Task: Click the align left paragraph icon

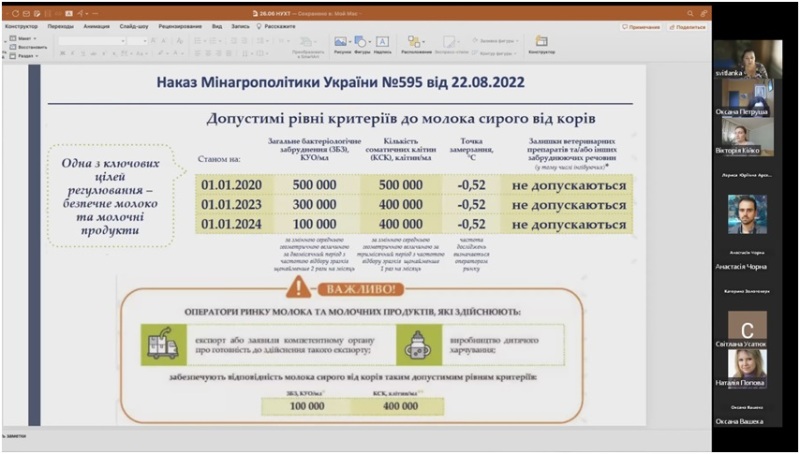Action: 198,53
